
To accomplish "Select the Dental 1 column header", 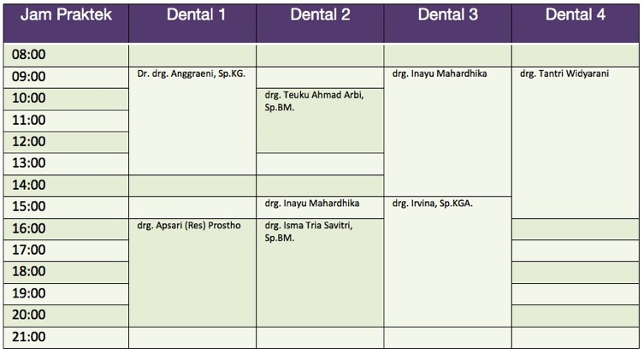I will [x=192, y=15].
